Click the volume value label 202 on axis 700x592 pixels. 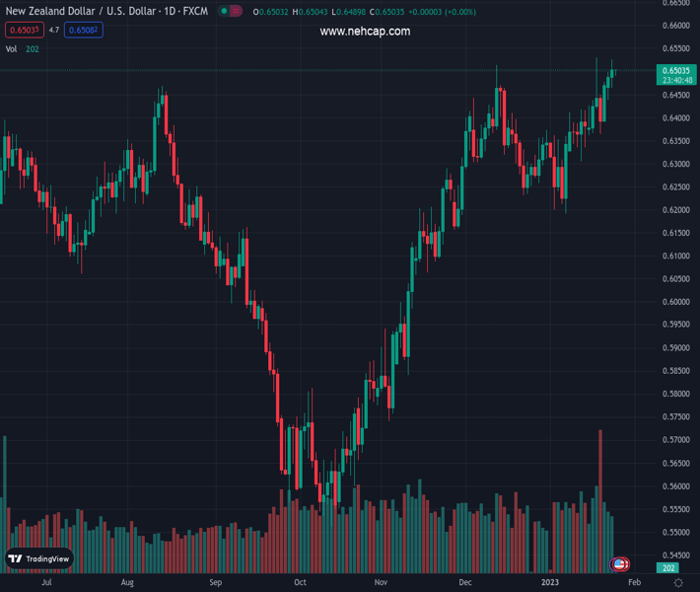point(670,568)
